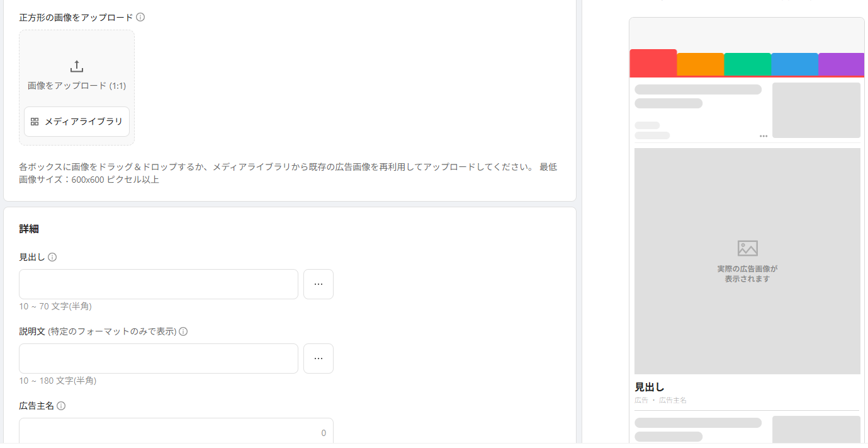Click the image placeholder icon in preview

(748, 248)
